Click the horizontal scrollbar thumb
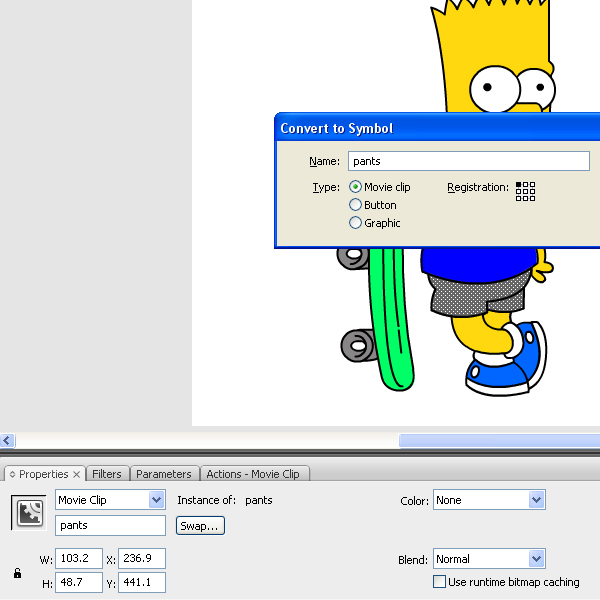 499,440
